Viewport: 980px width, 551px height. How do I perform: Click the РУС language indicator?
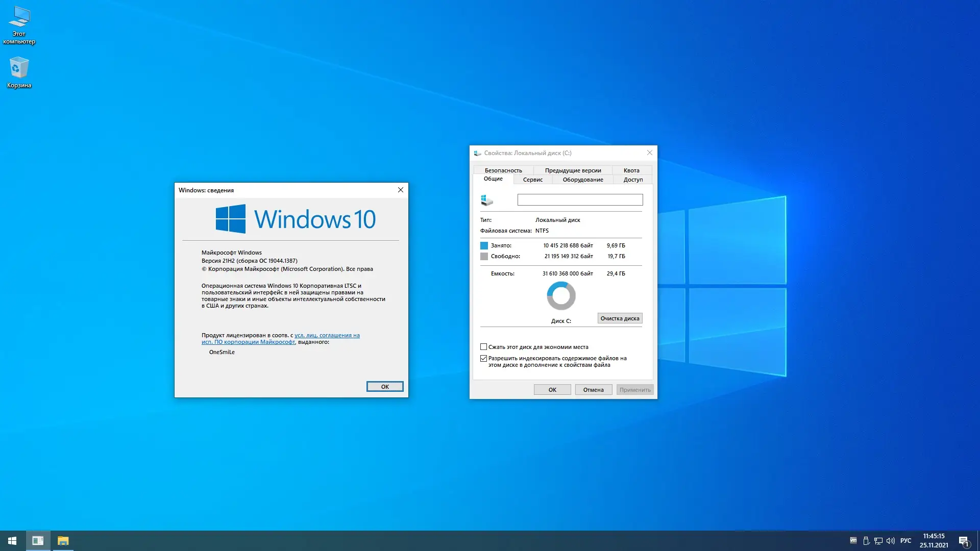(905, 541)
